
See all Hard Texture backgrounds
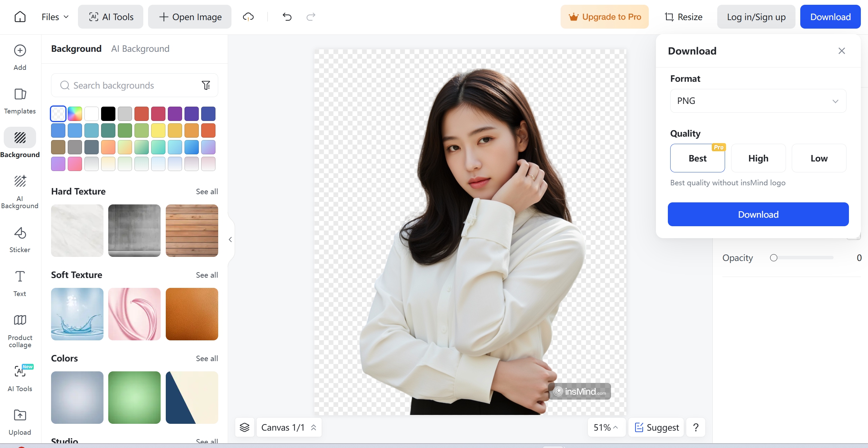pos(206,191)
